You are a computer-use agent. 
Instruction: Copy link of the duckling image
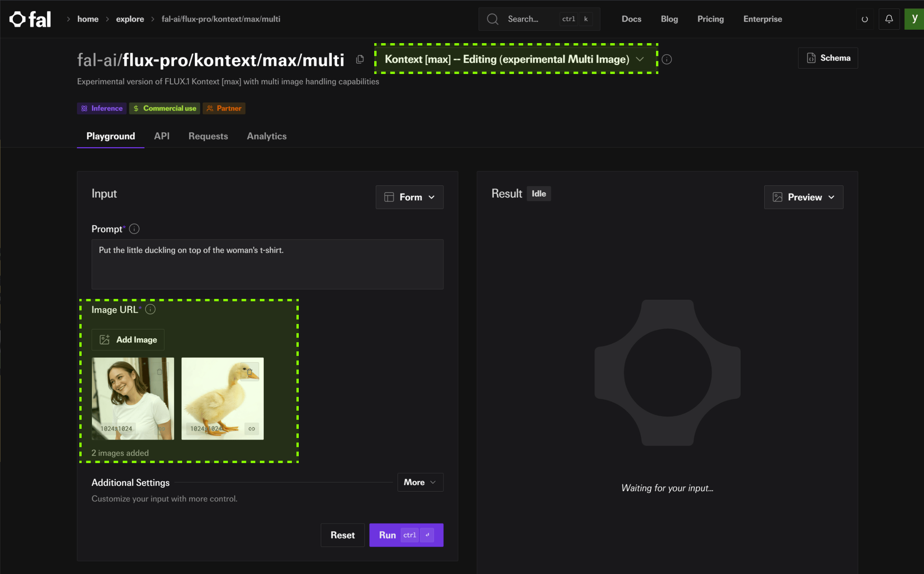252,429
